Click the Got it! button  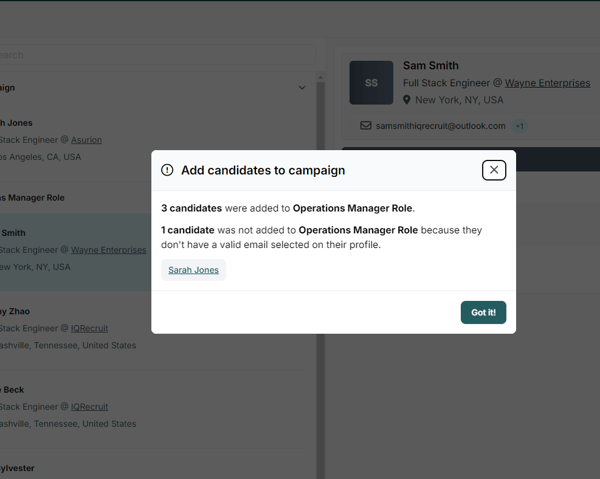point(483,312)
